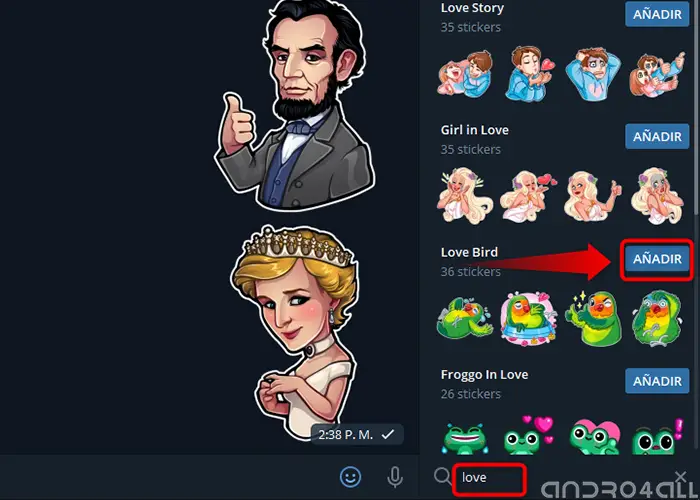Click the search magnifier icon
This screenshot has height=500, width=700.
[442, 476]
